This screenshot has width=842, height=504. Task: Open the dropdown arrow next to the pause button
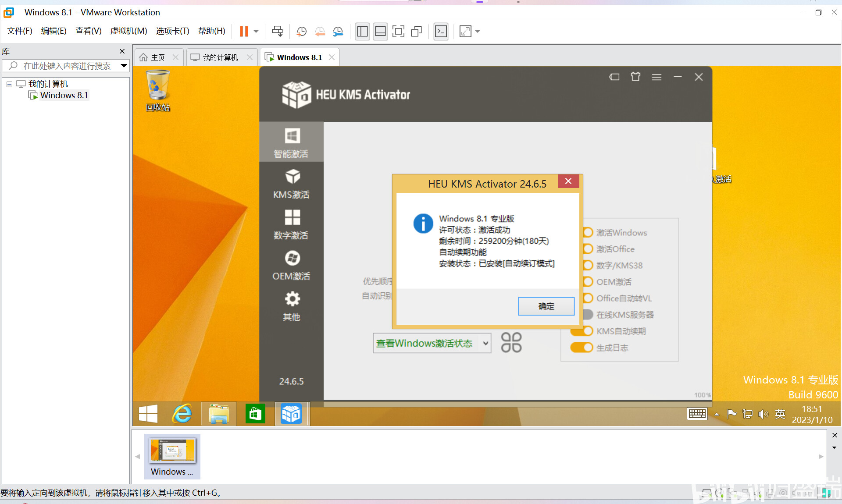pos(256,32)
